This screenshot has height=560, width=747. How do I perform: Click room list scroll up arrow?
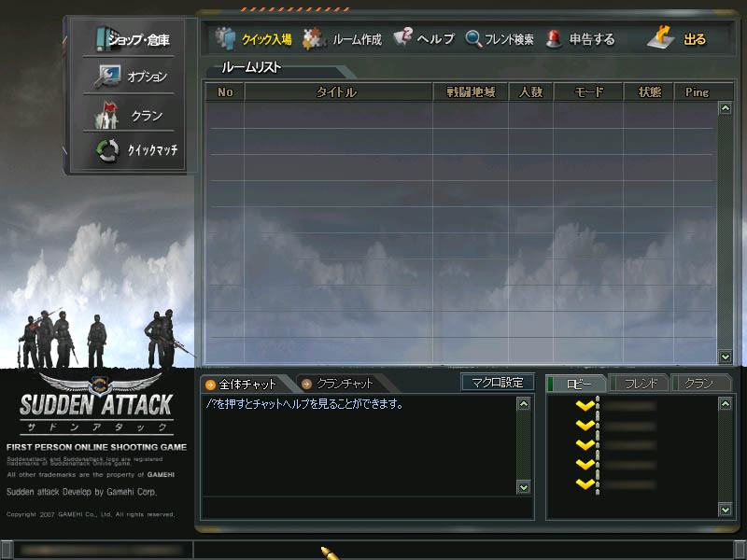click(x=726, y=108)
